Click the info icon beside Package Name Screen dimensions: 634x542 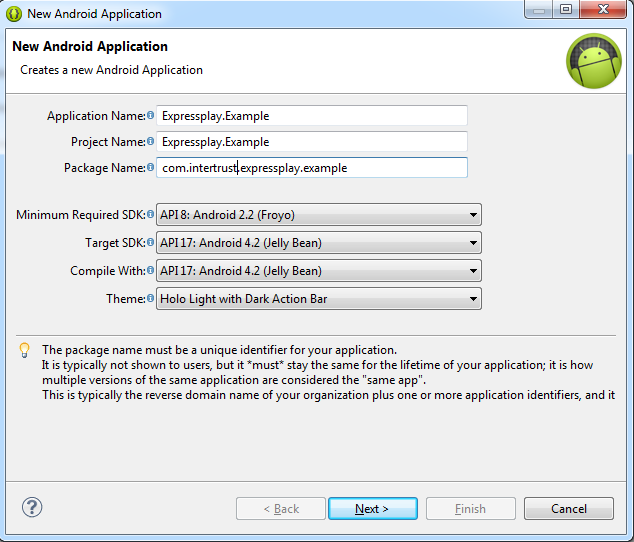pos(151,167)
